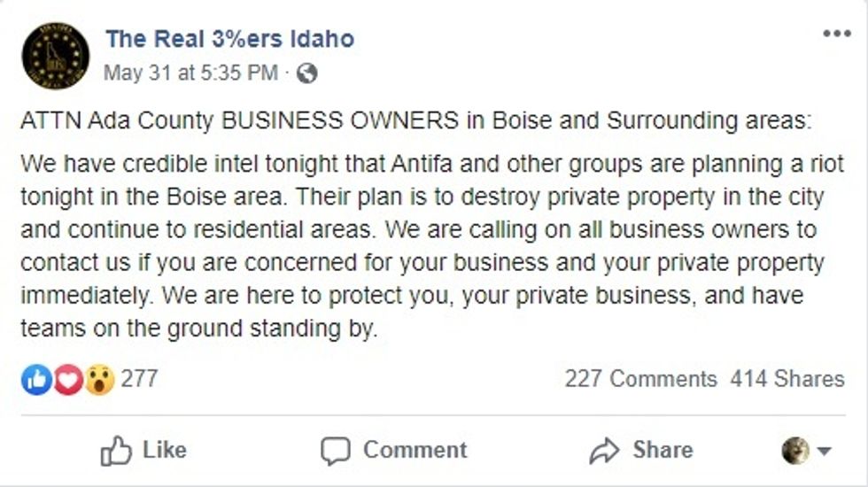This screenshot has height=487, width=868.
Task: Open the May 31 at 5:35 PM timestamp
Action: pos(190,73)
